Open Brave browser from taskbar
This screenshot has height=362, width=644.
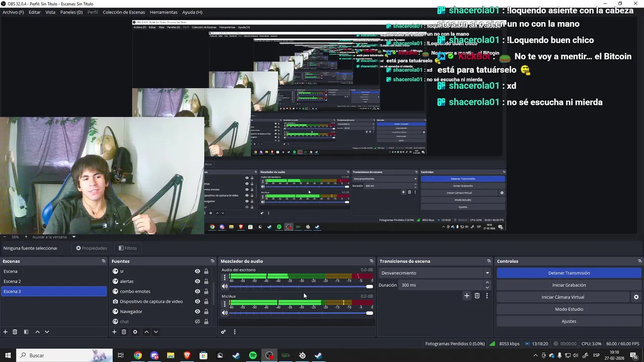coord(187,355)
